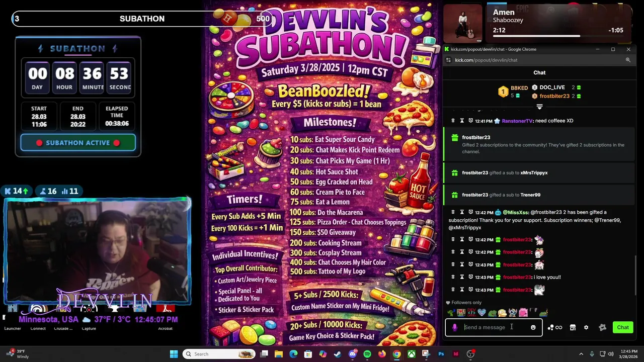The height and width of the screenshot is (362, 644).
Task: Open chat settings gear
Action: [586, 327]
